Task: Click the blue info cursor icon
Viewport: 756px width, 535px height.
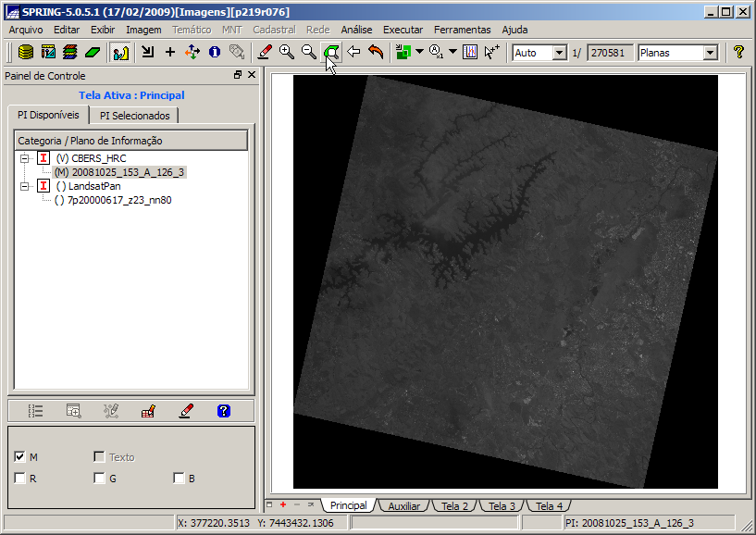Action: [215, 53]
